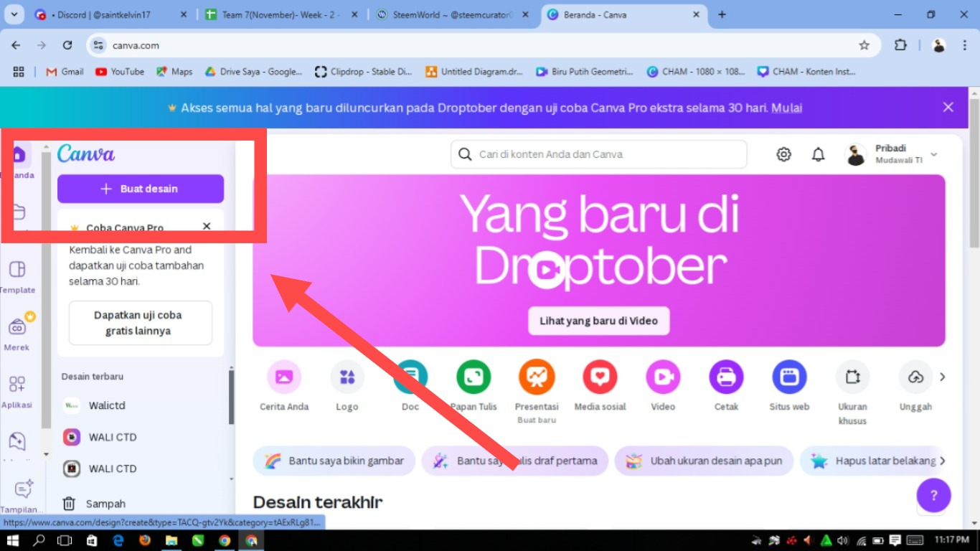Click Dapatkan uji coba gratis lainnya
This screenshot has width=980, height=551.
pos(141,323)
